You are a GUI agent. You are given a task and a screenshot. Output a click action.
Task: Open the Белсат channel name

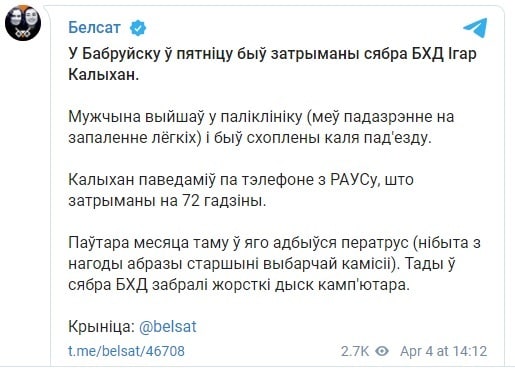pos(94,27)
